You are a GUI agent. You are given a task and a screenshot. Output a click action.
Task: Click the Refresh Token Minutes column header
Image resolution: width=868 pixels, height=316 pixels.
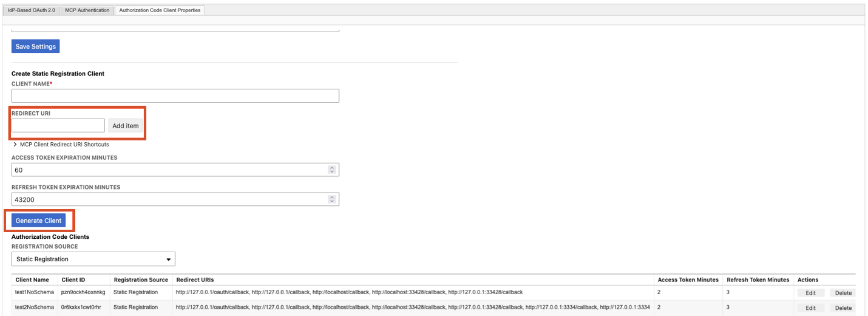tap(758, 280)
